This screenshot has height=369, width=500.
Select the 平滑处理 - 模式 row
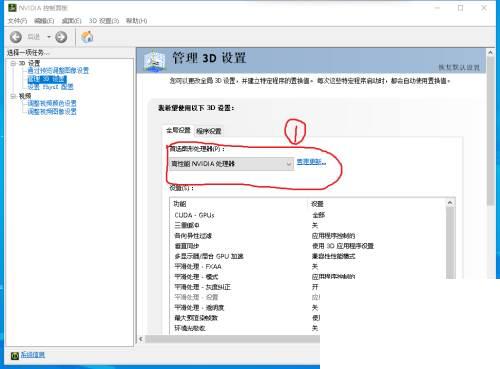pyautogui.click(x=307, y=277)
